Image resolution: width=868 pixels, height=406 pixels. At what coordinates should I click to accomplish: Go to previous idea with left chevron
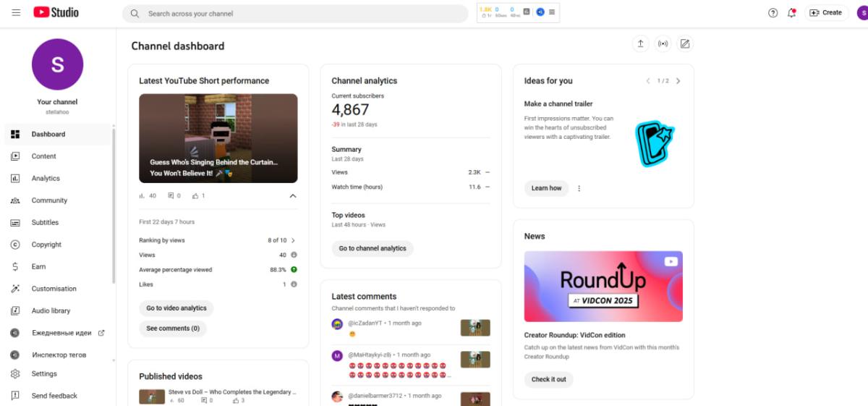pos(648,81)
